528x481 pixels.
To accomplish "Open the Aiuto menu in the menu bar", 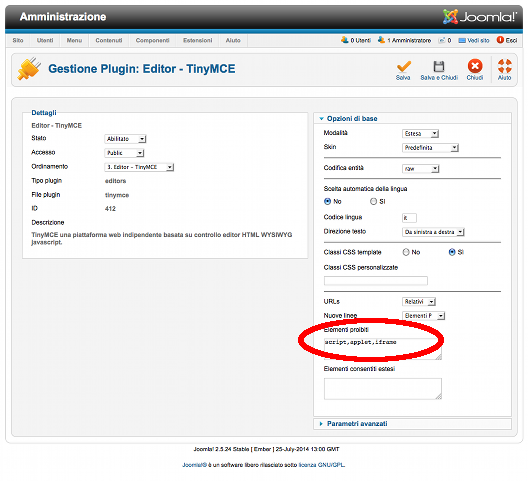I will 233,40.
